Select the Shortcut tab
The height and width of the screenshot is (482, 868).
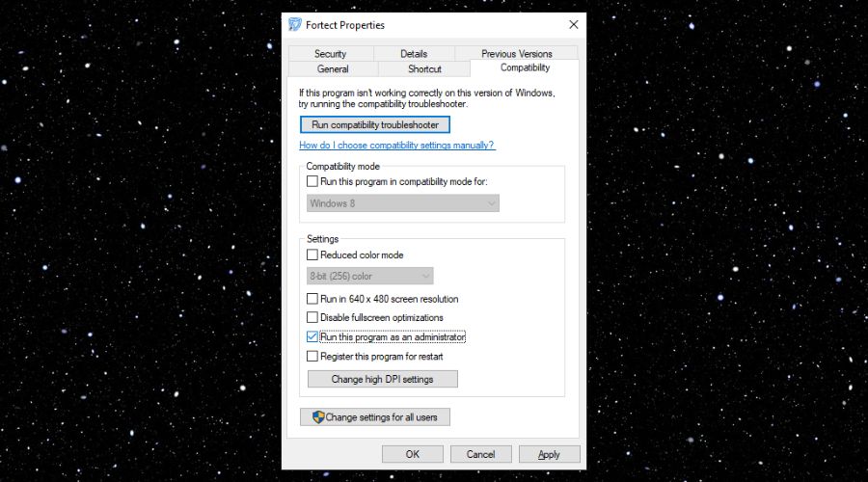pos(424,69)
